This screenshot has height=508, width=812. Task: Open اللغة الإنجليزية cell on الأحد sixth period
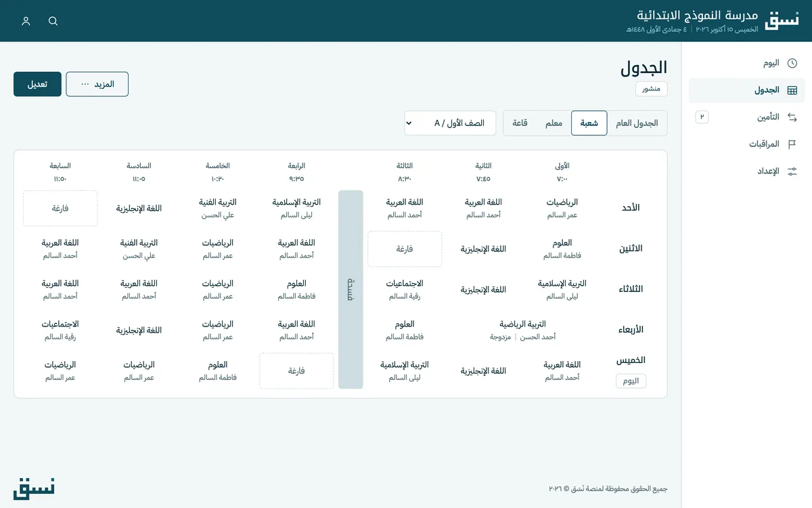[139, 208]
